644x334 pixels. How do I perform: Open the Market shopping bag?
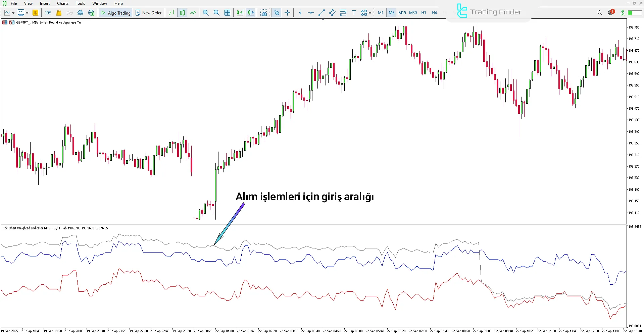59,13
